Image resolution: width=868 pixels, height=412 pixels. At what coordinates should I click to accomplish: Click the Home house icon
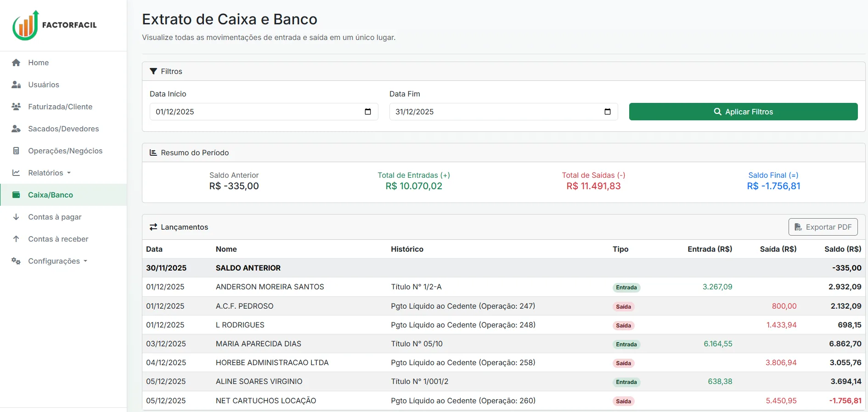tap(16, 62)
